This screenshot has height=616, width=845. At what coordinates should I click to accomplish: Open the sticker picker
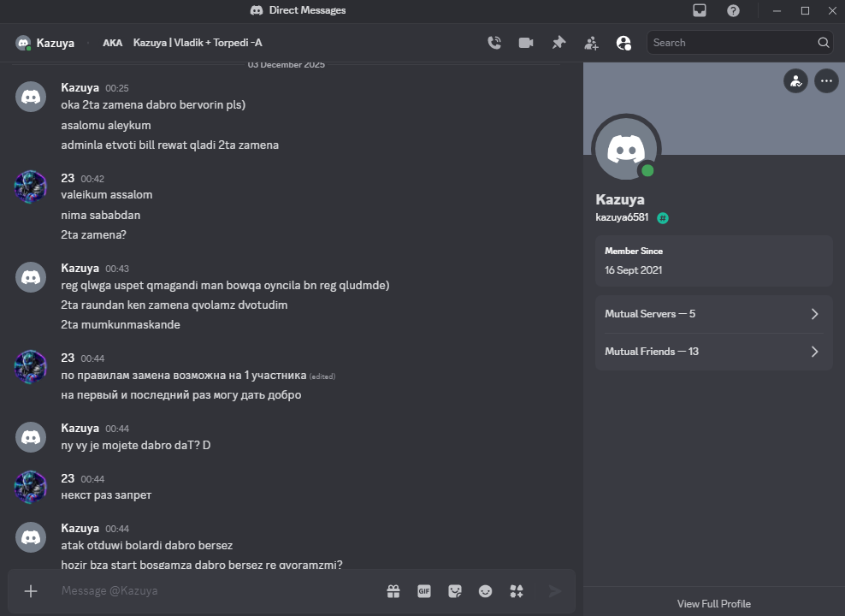pos(455,591)
